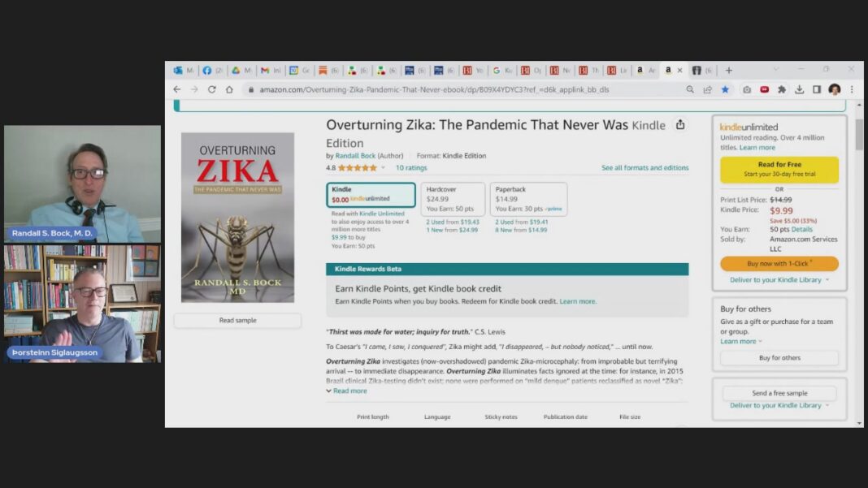Switch to the Gmail Inbox tab
The width and height of the screenshot is (868, 488).
point(270,71)
